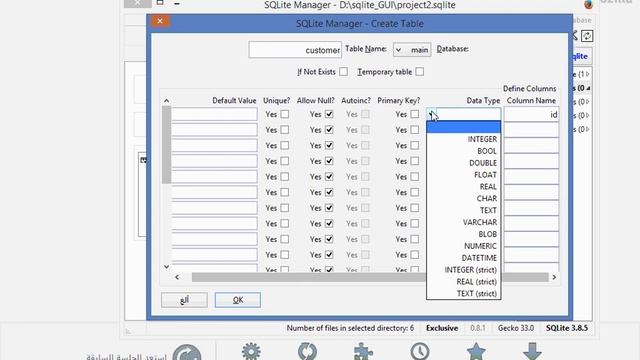640x360 pixels.
Task: Open the Firefox settings gear icon
Action: [x=251, y=351]
